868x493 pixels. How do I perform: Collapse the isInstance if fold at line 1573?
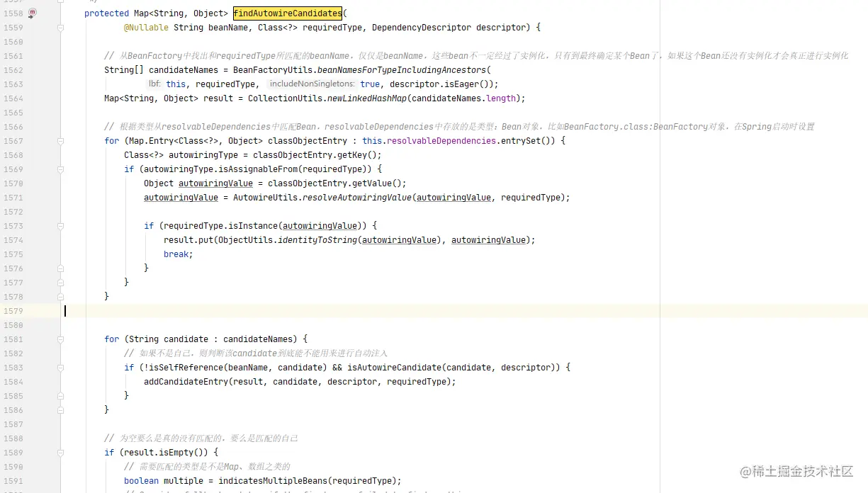pos(61,226)
